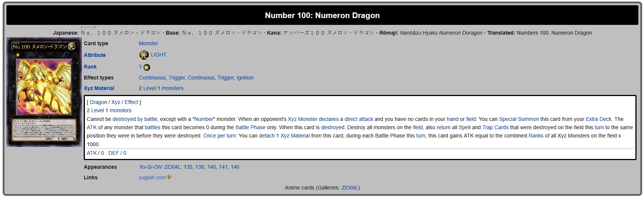Click the ATK value 0 link
Screen dimensions: 644x197
click(x=103, y=153)
